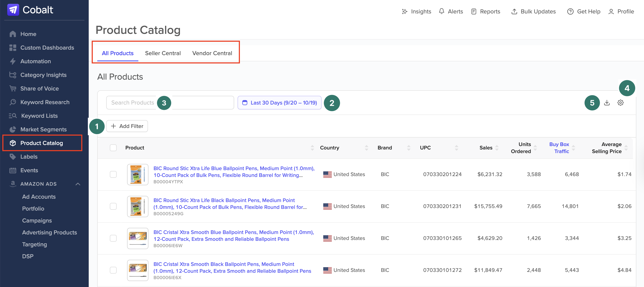Open Advertising Products in the sidebar
The image size is (644, 287).
coord(49,232)
